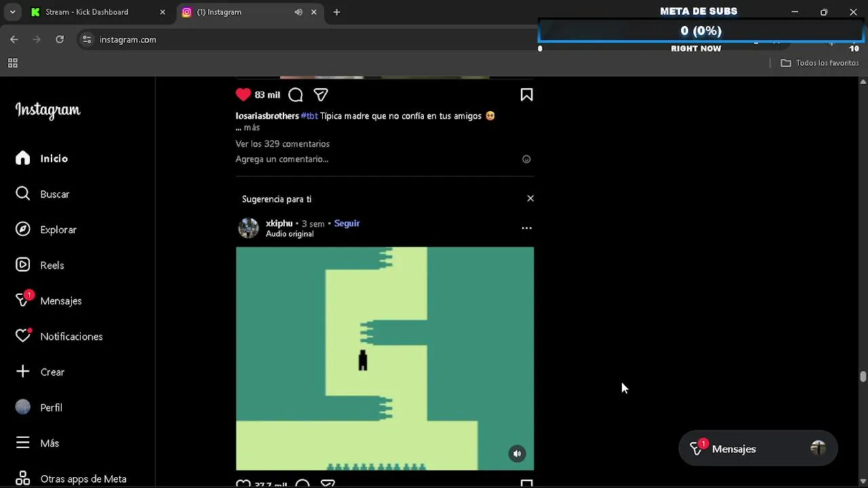Click the page vertical scrollbar thumb
The image size is (868, 488).
(x=863, y=377)
